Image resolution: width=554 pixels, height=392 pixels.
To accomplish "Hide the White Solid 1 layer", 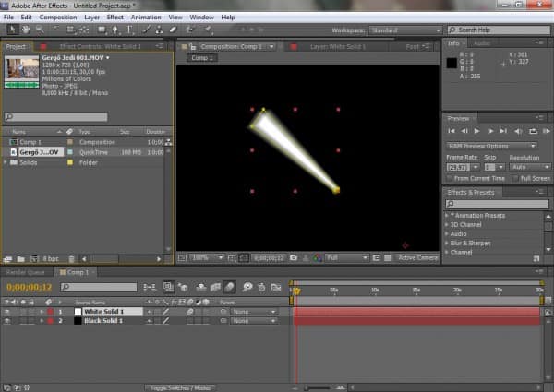I will 7,312.
